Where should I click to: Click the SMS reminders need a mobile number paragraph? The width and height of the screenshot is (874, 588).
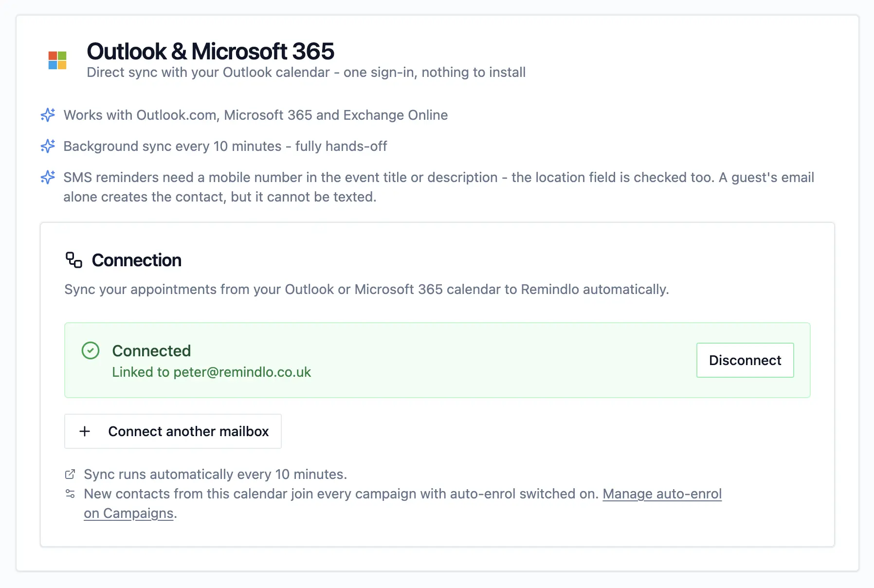tap(438, 187)
